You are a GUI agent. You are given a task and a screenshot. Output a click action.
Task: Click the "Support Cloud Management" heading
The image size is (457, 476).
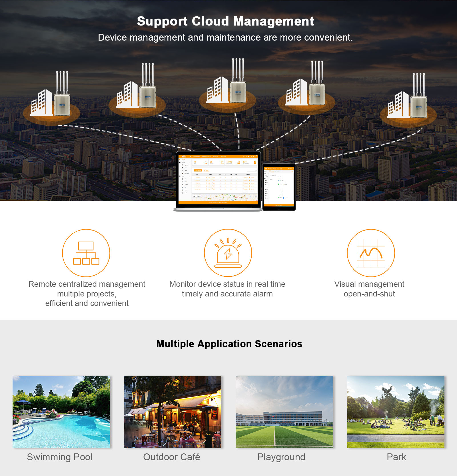[x=225, y=21]
